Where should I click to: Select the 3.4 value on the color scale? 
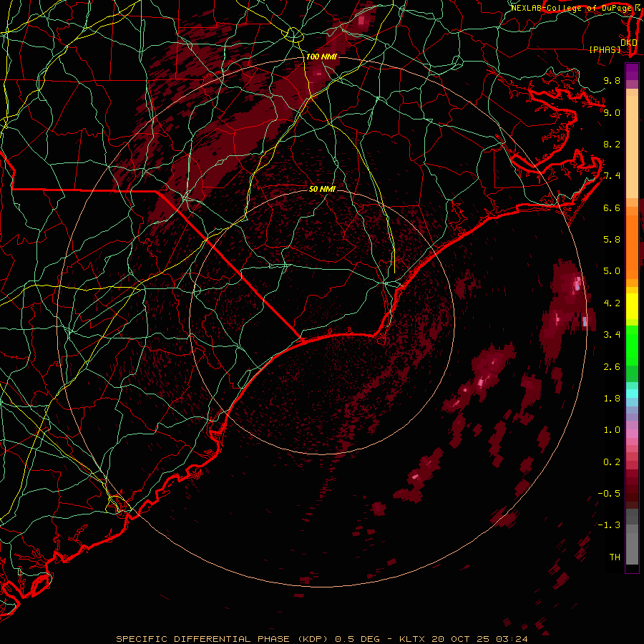(x=612, y=335)
